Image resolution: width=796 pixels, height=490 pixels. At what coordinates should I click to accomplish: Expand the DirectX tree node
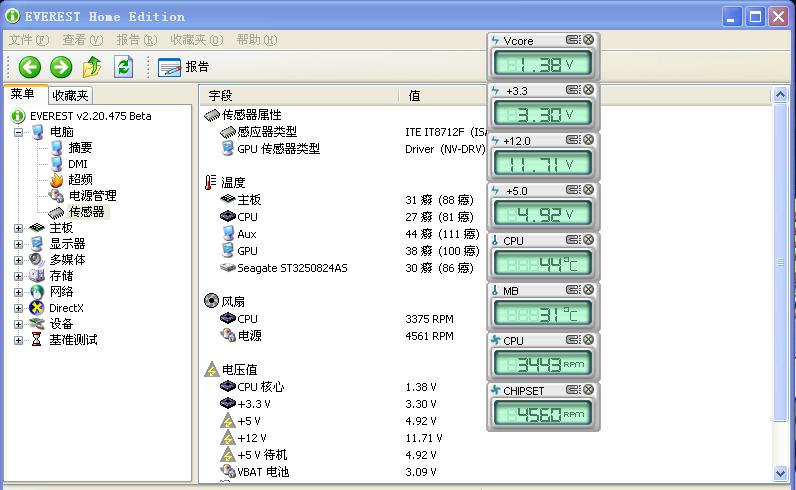click(19, 308)
